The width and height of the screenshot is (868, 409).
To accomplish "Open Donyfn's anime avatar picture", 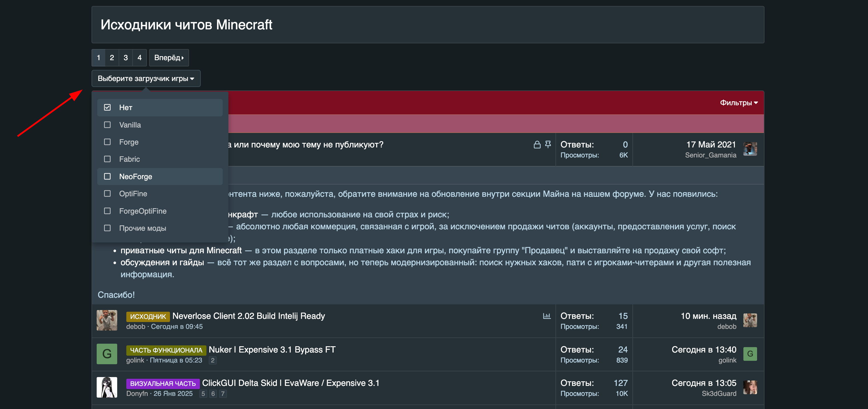I will 107,387.
